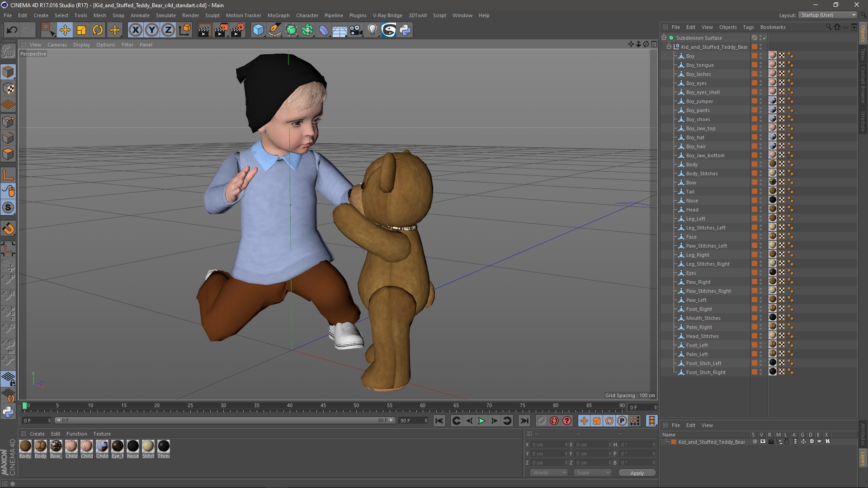Go to end of animation
The image size is (868, 488).
(x=524, y=421)
